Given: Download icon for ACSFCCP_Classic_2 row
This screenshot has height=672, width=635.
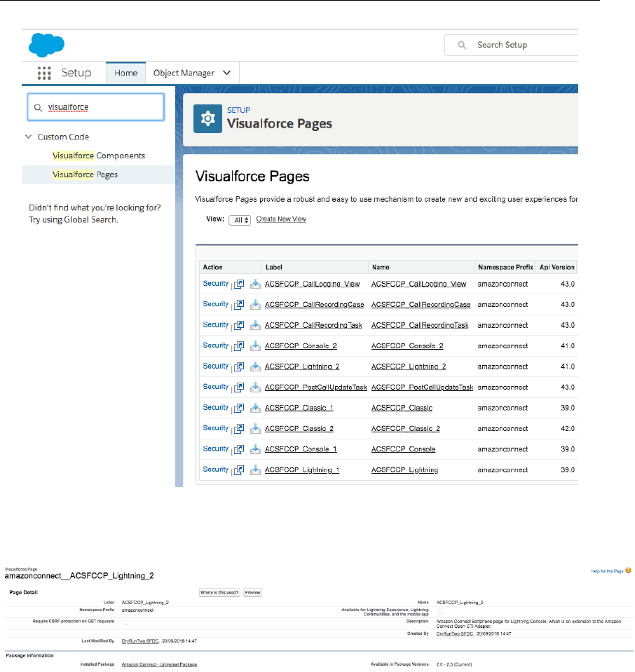Looking at the screenshot, I should click(x=255, y=427).
